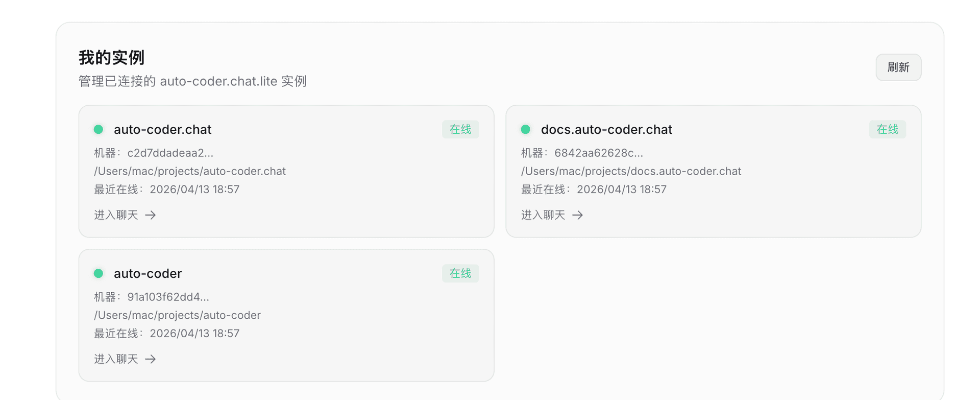This screenshot has height=400, width=980.
Task: Expand the truncated machine ID 91a103f62dd4...
Action: coord(168,296)
